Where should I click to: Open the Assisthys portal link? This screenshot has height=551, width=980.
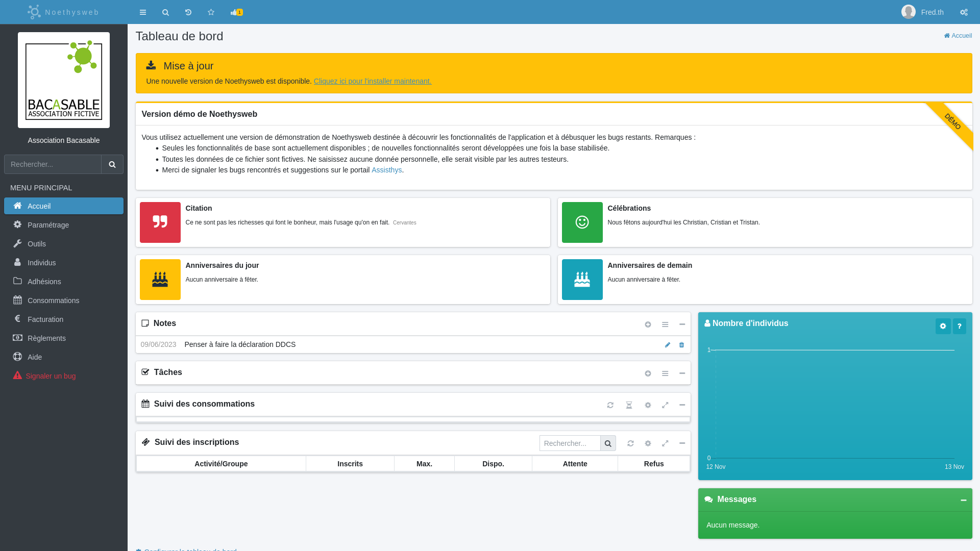pyautogui.click(x=386, y=170)
